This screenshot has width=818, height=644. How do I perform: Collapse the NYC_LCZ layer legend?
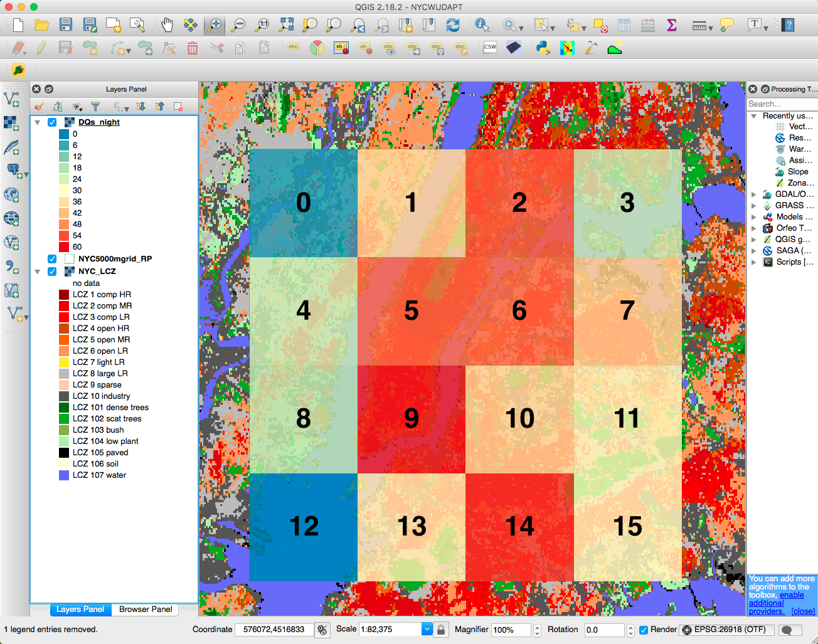click(38, 272)
